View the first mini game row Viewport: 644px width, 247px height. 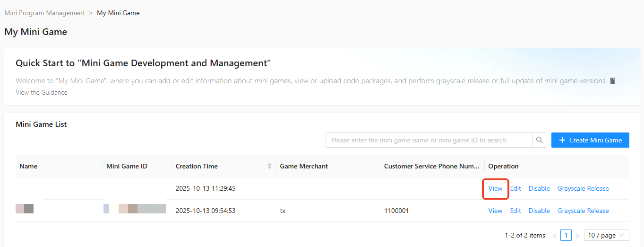coord(495,188)
